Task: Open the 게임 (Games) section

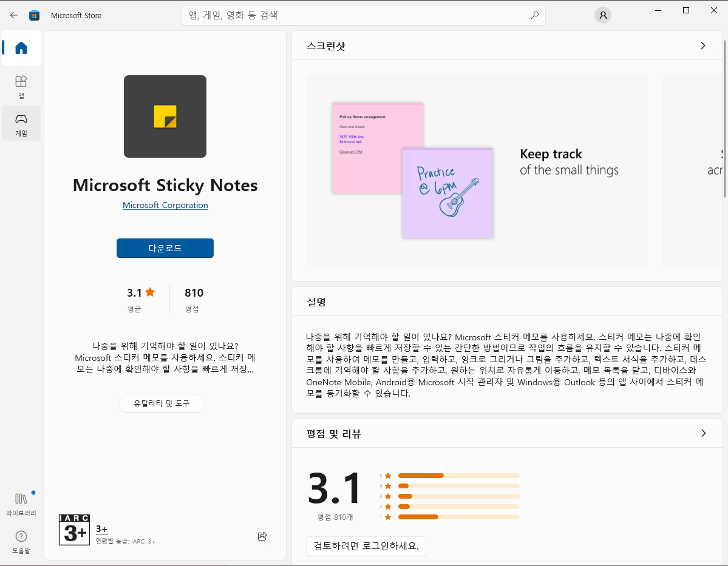Action: (21, 124)
